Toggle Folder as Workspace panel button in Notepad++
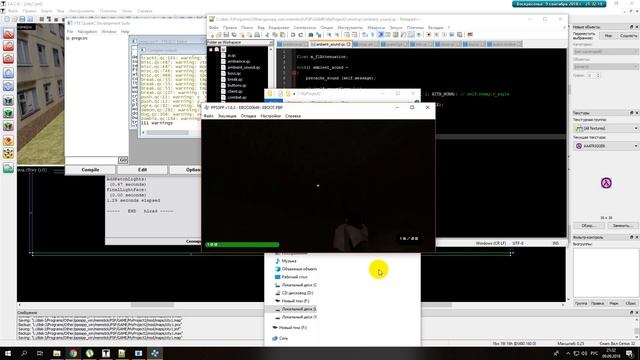640x360 pixels. click(x=411, y=35)
